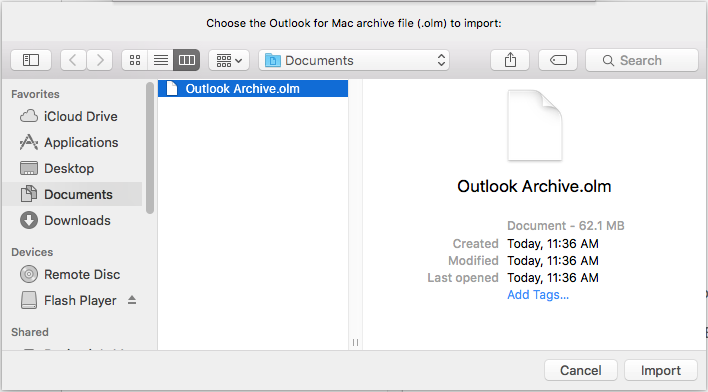Go forward with the right arrow button
This screenshot has width=708, height=392.
(x=100, y=60)
